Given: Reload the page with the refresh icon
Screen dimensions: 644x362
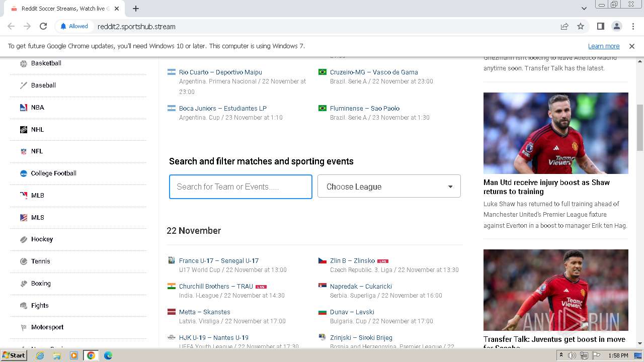Looking at the screenshot, I should (43, 26).
